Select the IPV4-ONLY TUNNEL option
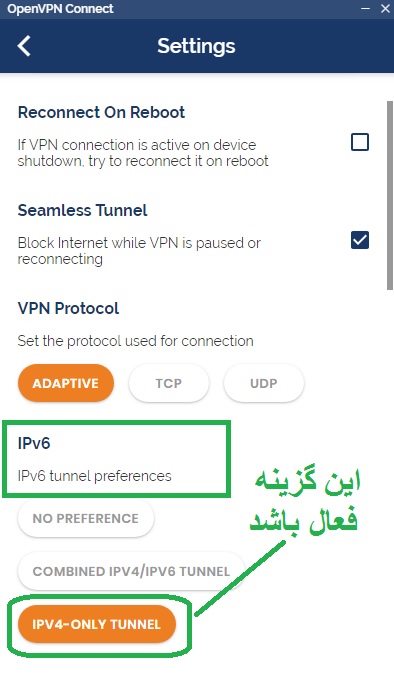 coord(96,624)
